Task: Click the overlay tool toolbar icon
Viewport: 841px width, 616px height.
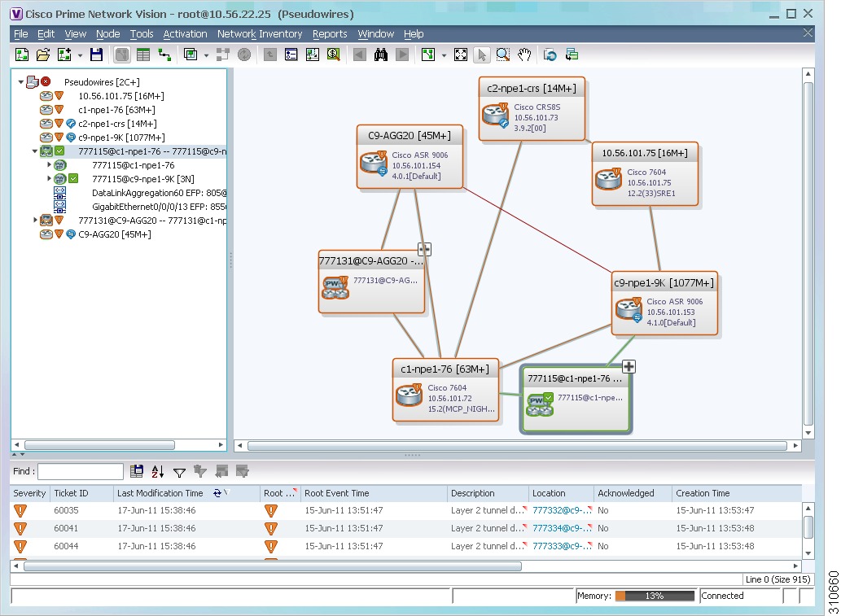Action: pyautogui.click(x=191, y=55)
